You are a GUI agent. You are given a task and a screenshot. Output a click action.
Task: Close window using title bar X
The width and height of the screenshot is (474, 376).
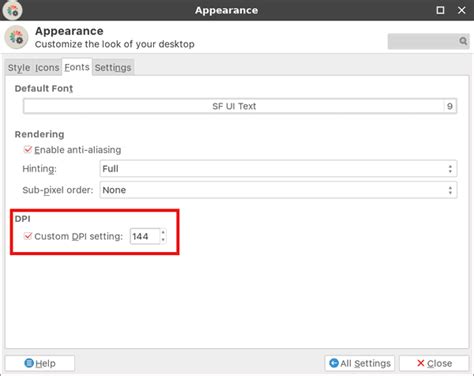(x=462, y=10)
